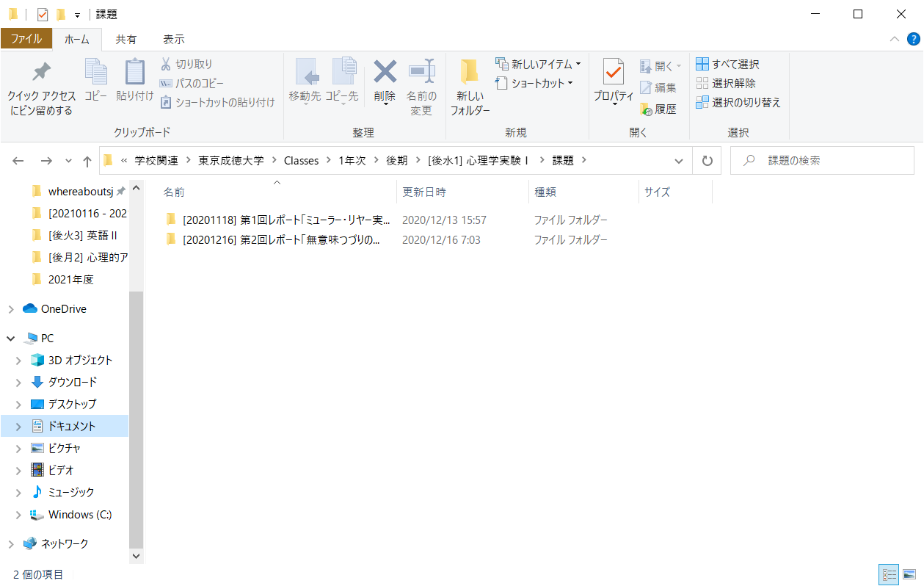Image resolution: width=924 pixels, height=586 pixels.
Task: Select the [後火3] 英語 II folder
Action: pos(82,236)
